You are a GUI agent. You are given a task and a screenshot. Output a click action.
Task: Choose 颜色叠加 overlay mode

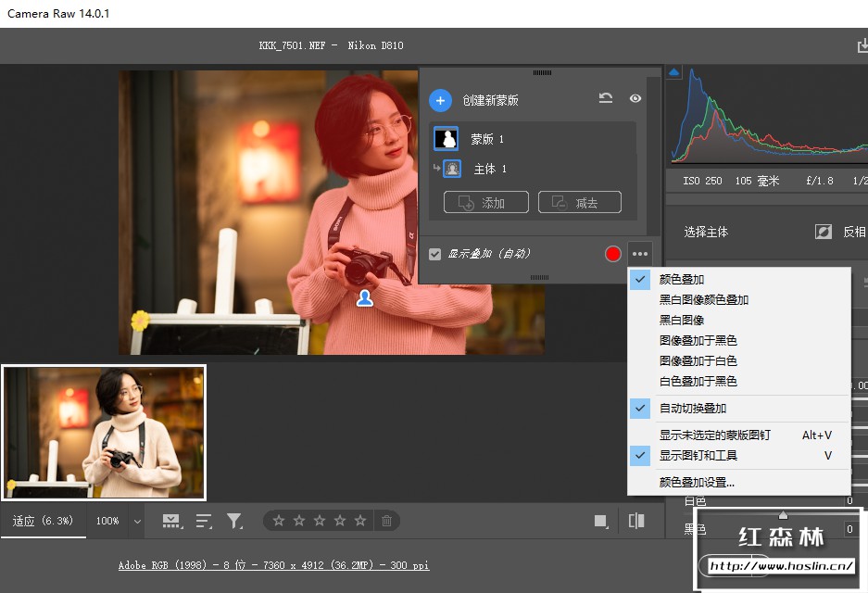[x=739, y=279]
